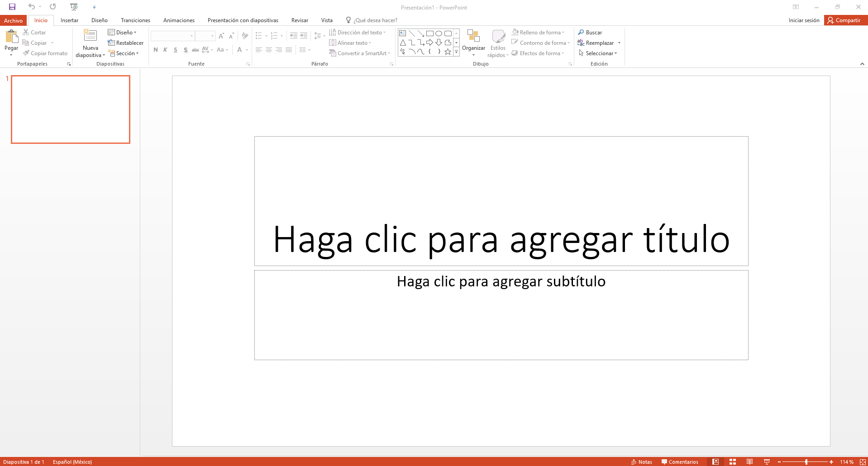Open the Insertar ribbon tab
The height and width of the screenshot is (466, 868).
[x=69, y=20]
